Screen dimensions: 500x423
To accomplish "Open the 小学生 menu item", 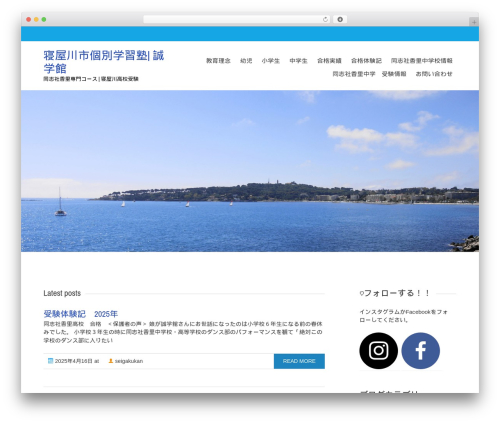I will tap(271, 61).
